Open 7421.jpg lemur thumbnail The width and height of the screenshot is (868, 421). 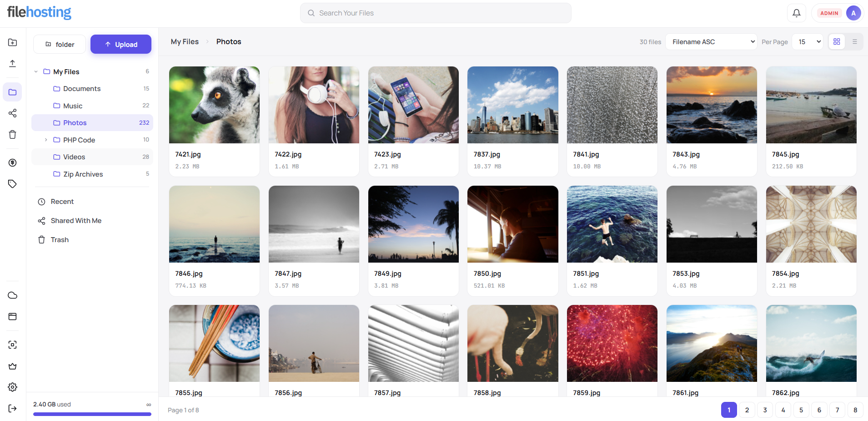214,105
